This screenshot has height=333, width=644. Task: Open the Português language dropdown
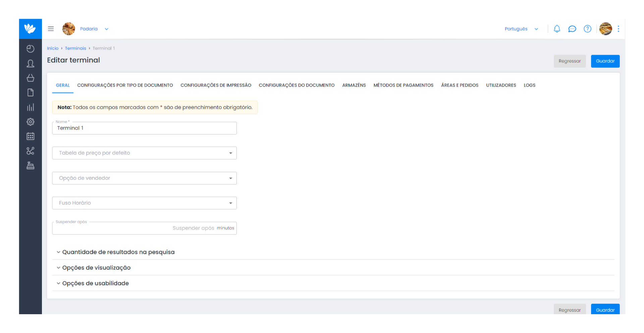point(521,29)
